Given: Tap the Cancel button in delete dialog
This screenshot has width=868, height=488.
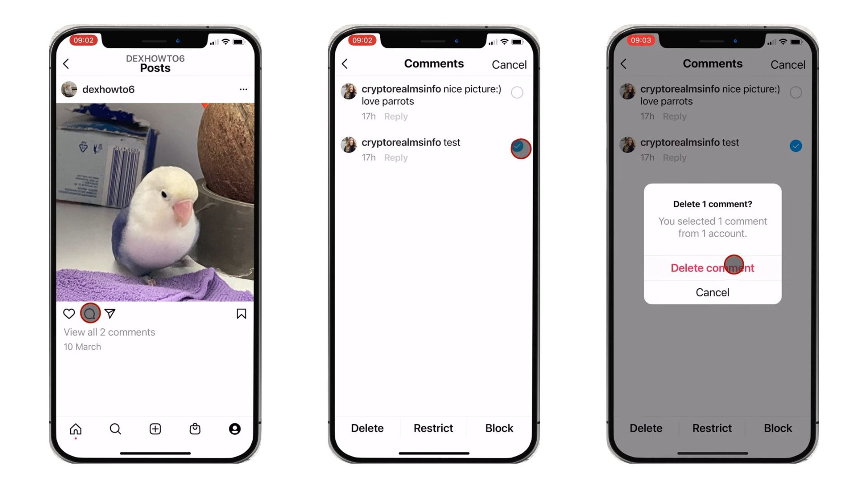Looking at the screenshot, I should coord(712,292).
